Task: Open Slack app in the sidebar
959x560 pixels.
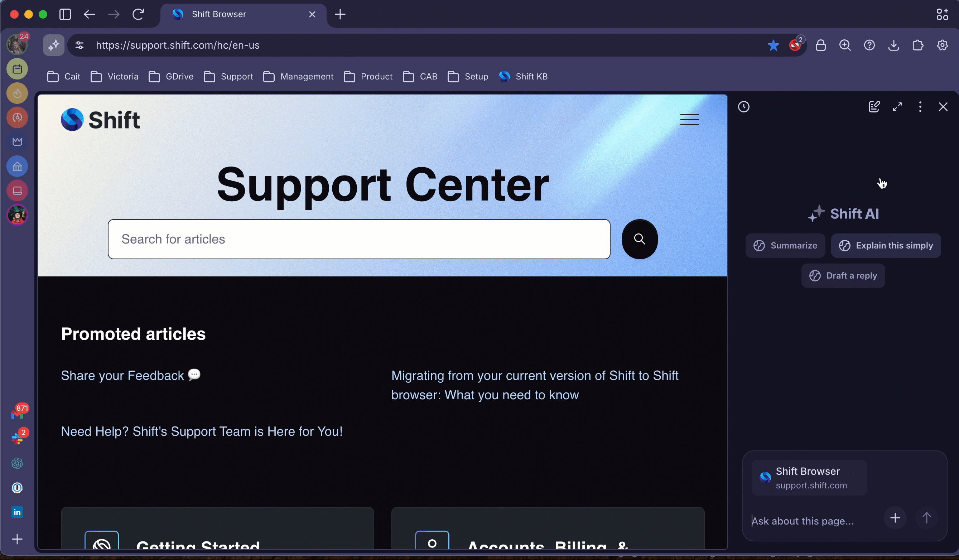Action: (18, 438)
